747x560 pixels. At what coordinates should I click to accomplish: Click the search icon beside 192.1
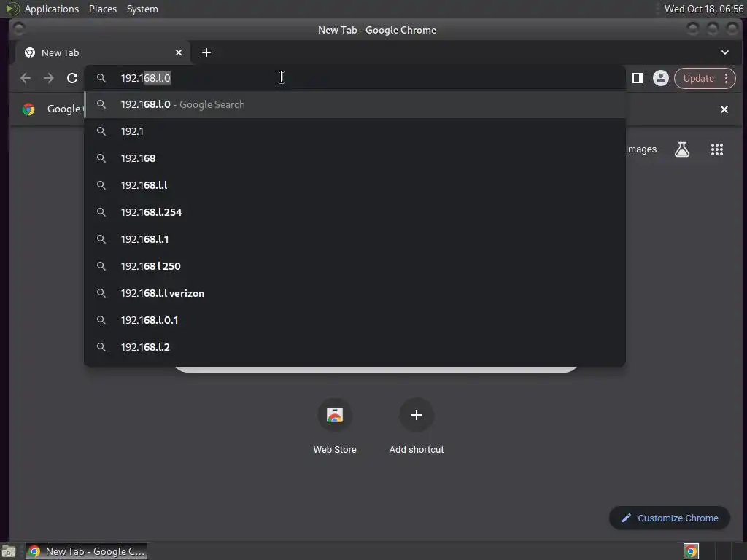pos(101,131)
